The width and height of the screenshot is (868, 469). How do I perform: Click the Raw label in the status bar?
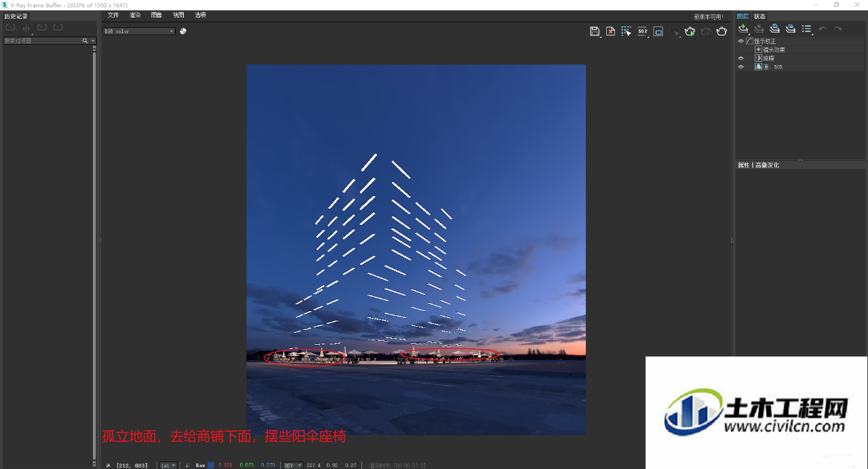[x=200, y=466]
